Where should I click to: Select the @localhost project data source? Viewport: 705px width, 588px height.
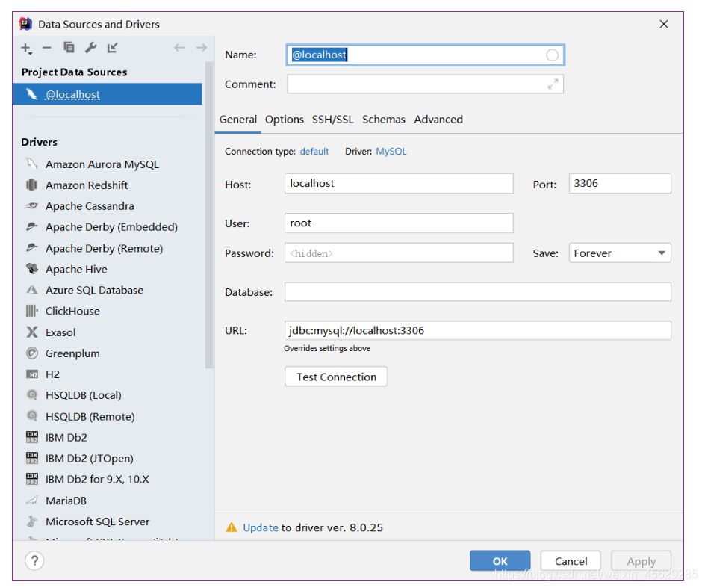pyautogui.click(x=72, y=95)
